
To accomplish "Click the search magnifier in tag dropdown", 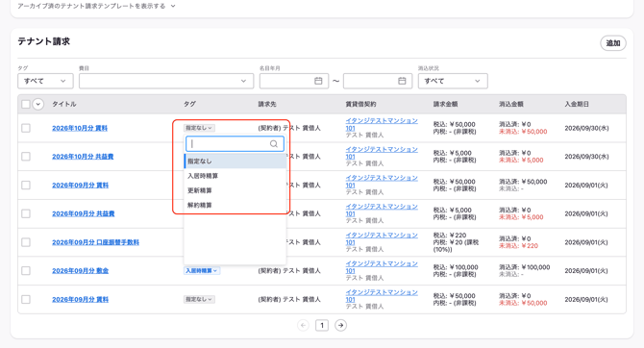I will tap(274, 144).
